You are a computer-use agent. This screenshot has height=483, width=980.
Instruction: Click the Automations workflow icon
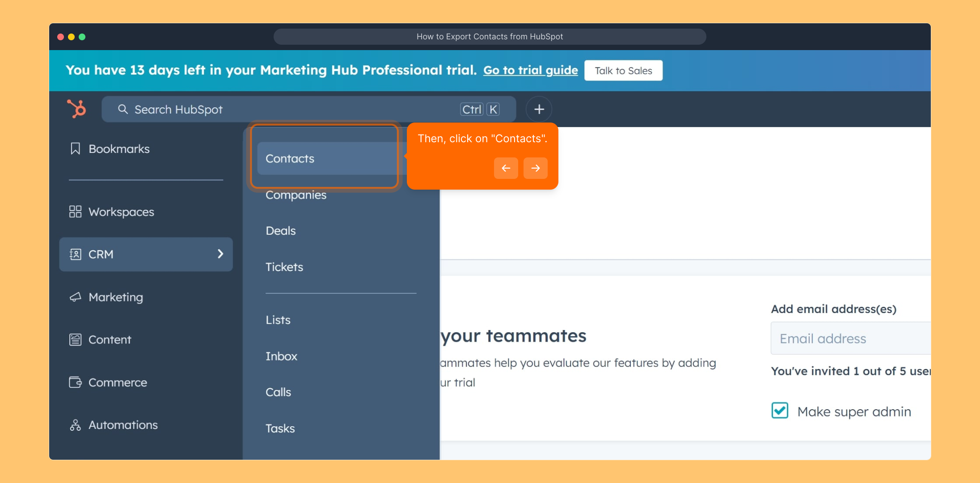(75, 425)
